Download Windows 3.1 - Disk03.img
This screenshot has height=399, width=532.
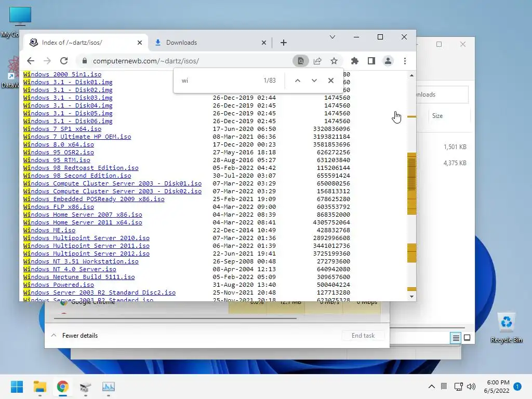click(68, 98)
